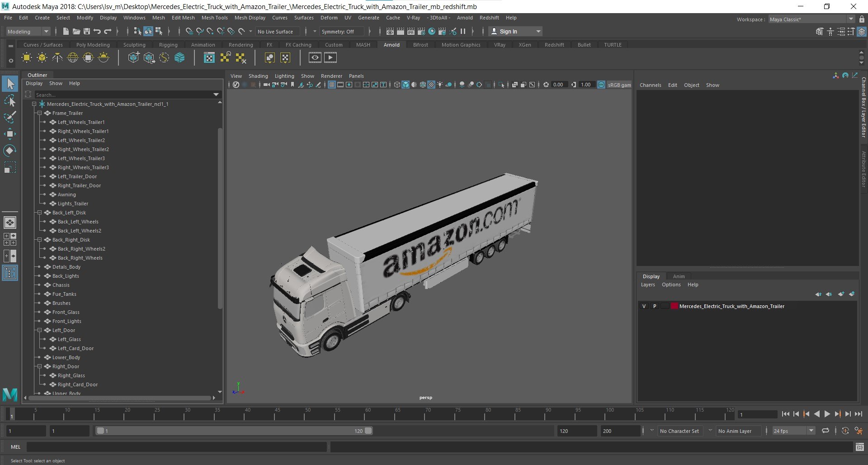This screenshot has height=465, width=868.
Task: Open viewport Panels menu
Action: [356, 76]
